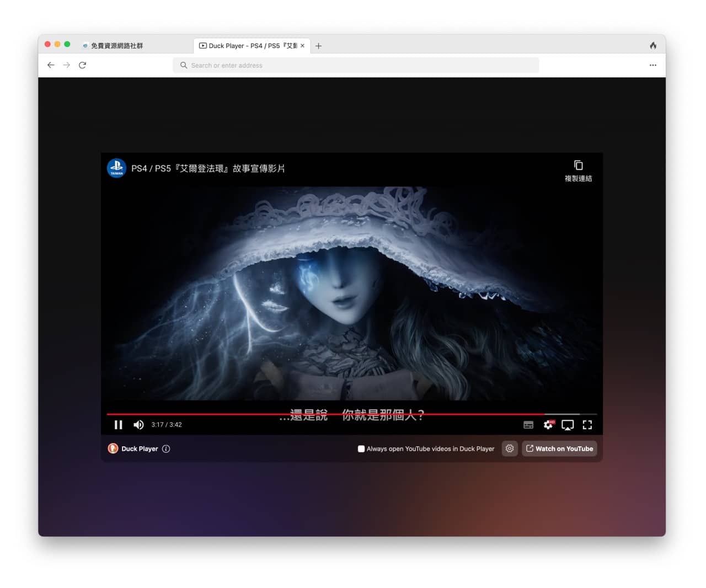Toggle subtitles on the video
Viewport: 706px width, 588px height.
528,425
